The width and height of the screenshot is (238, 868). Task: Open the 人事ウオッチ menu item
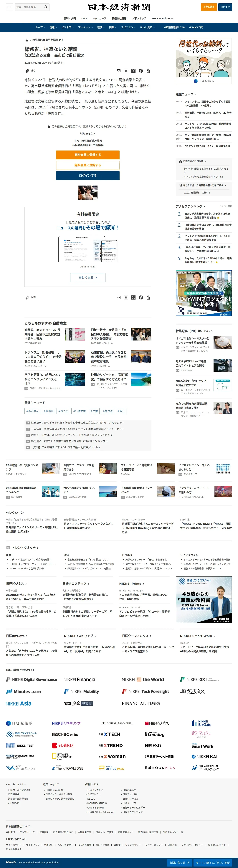click(x=139, y=19)
